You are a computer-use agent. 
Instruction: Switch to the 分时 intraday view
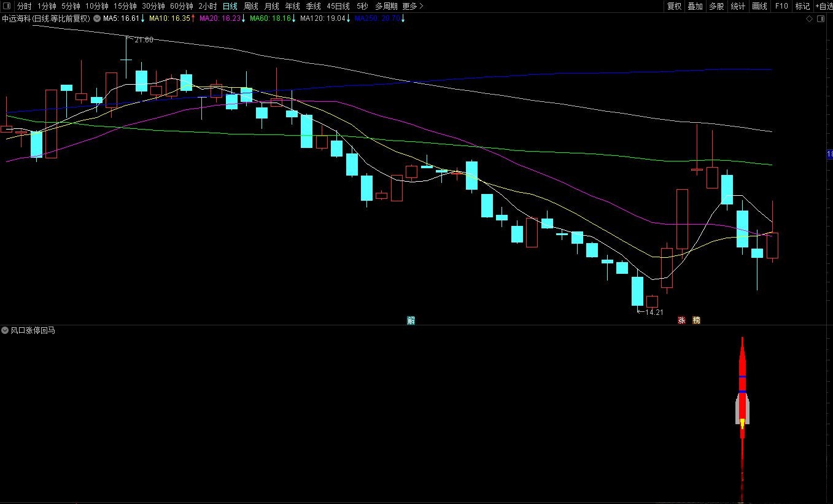[25, 6]
